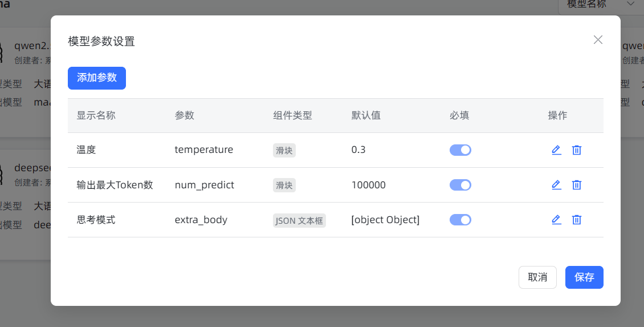The width and height of the screenshot is (644, 327).
Task: Click trash icon for extra_body row
Action: (576, 220)
